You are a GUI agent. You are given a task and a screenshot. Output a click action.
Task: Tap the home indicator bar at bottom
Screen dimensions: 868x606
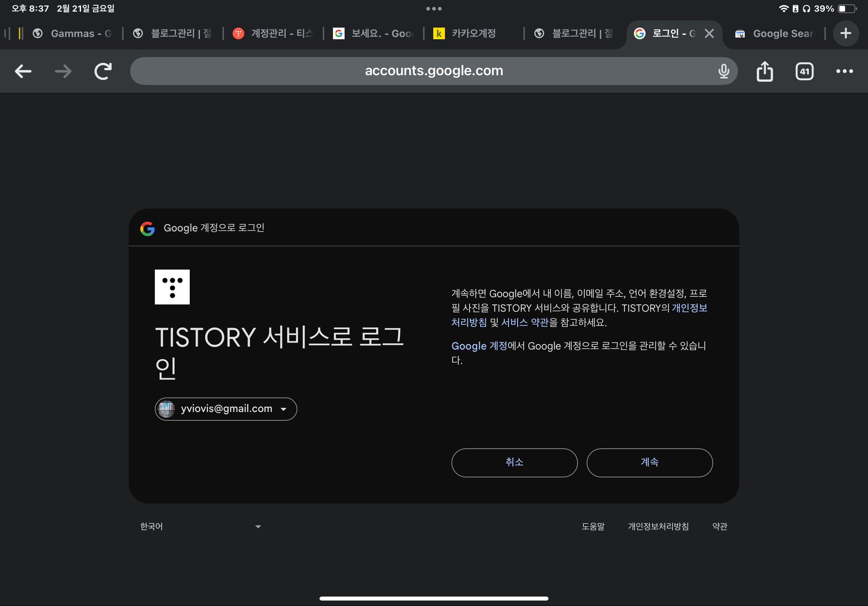click(434, 598)
